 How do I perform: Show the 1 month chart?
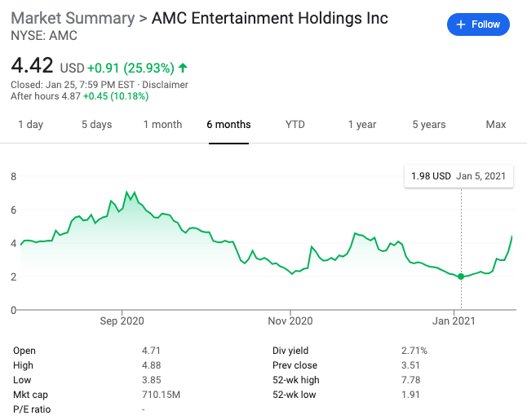click(162, 125)
